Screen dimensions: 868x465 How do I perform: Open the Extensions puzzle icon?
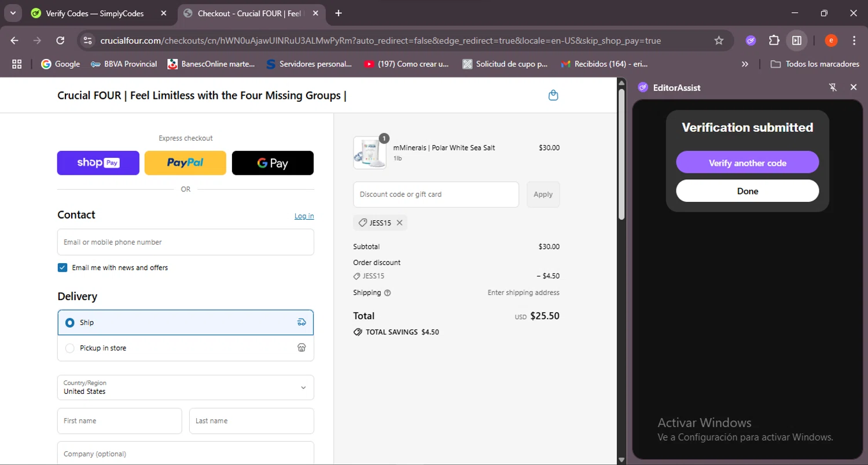tap(774, 40)
